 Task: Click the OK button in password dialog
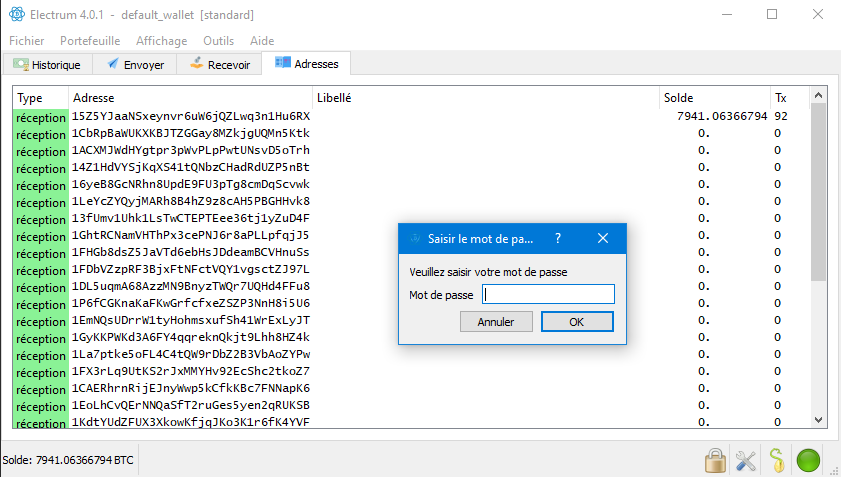point(577,322)
